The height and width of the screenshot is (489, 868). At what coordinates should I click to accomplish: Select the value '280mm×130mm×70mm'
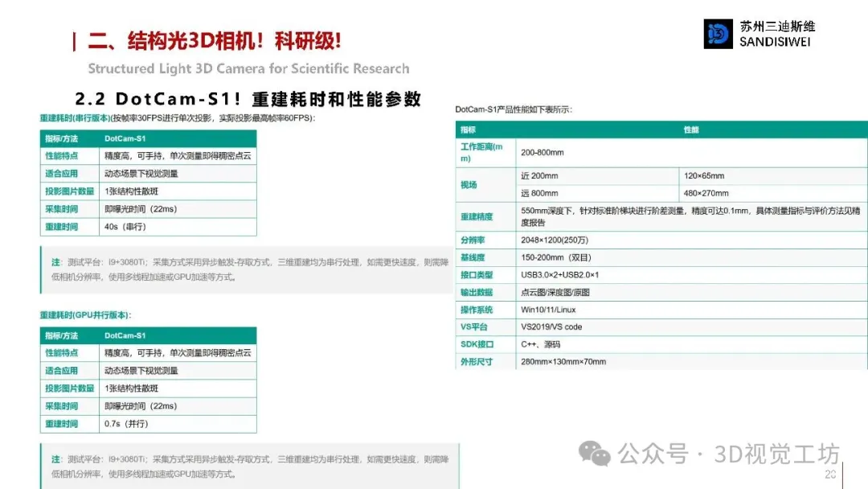pos(563,362)
